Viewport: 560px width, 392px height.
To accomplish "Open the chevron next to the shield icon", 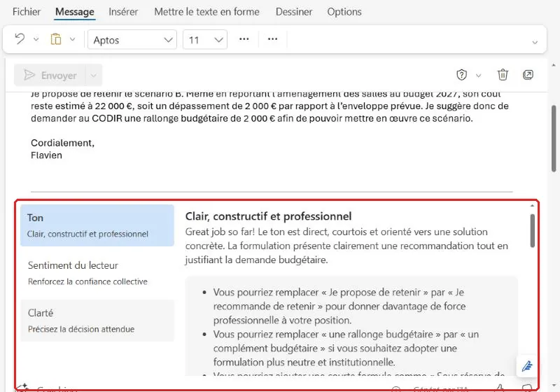I will tap(479, 76).
